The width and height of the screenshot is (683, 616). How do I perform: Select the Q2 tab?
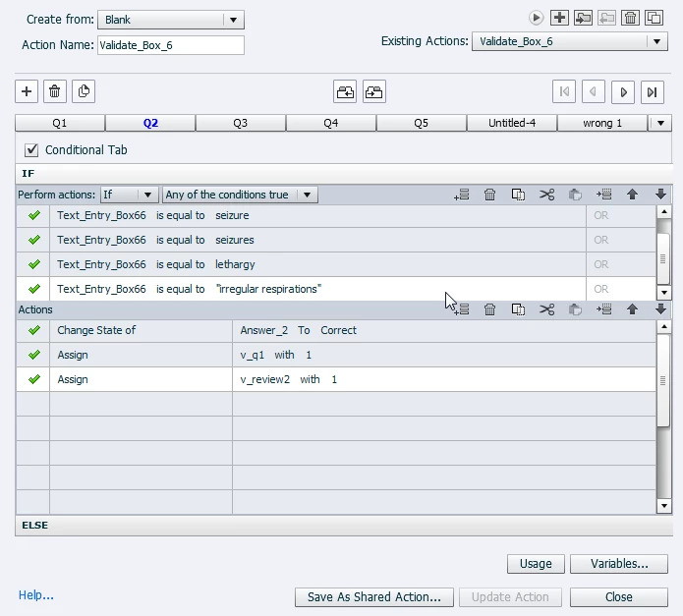pos(150,123)
